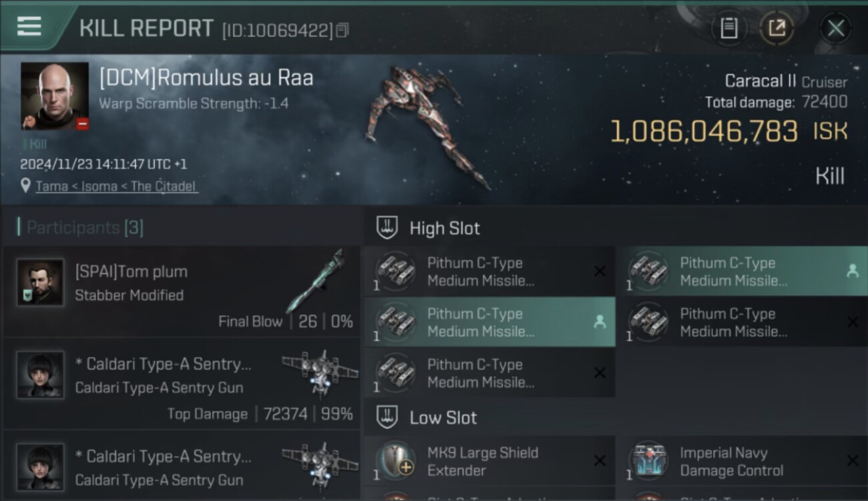868x501 pixels.
Task: Select the Low Slot section header
Action: pos(443,417)
